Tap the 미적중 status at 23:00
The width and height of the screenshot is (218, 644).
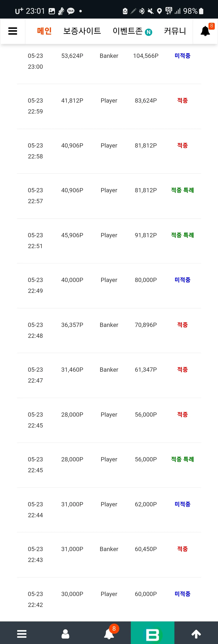182,56
